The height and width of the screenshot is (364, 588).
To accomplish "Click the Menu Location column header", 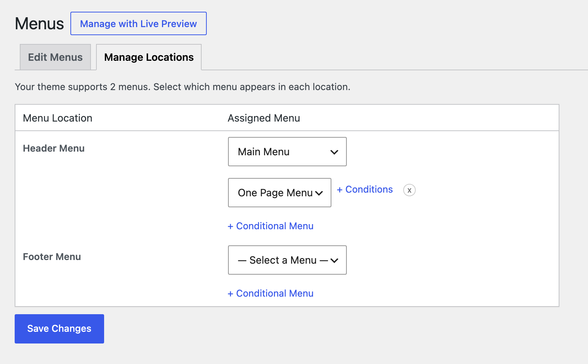I will (x=58, y=118).
